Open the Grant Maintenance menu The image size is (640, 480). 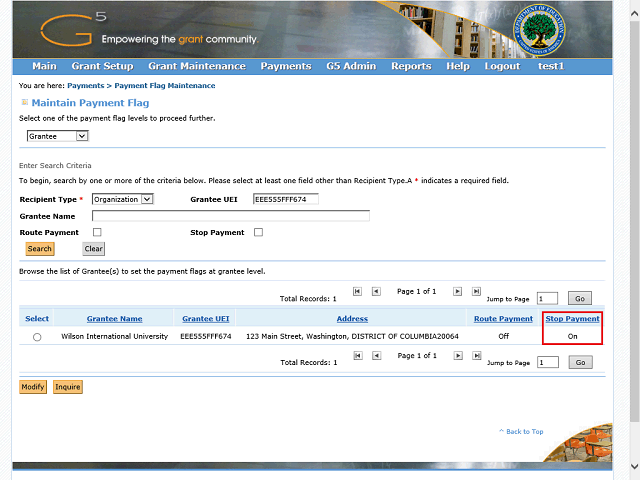click(196, 66)
